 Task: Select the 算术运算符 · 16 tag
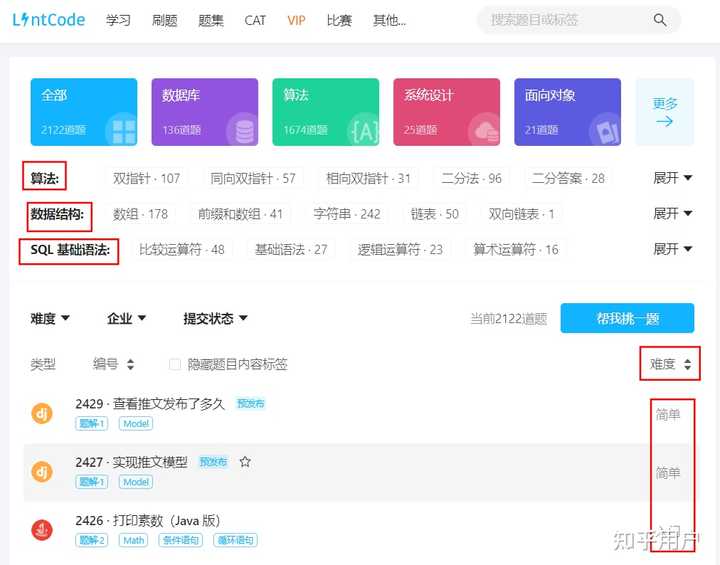516,249
